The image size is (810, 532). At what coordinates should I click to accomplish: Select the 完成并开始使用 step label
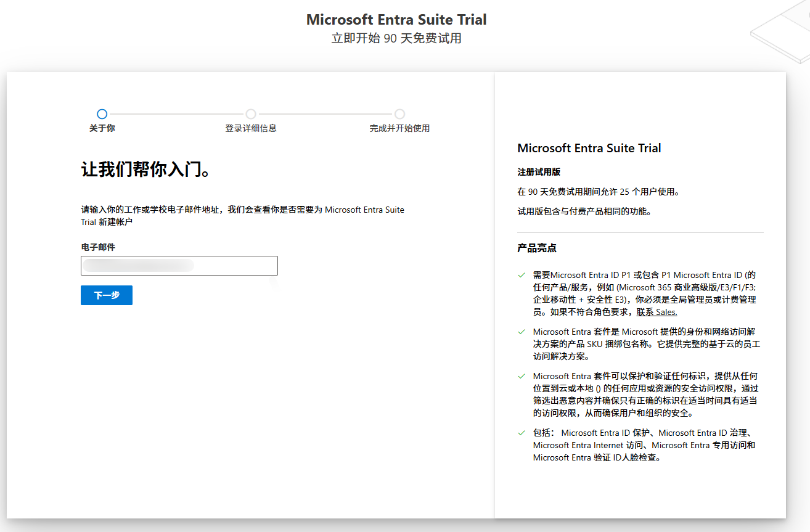tap(399, 128)
